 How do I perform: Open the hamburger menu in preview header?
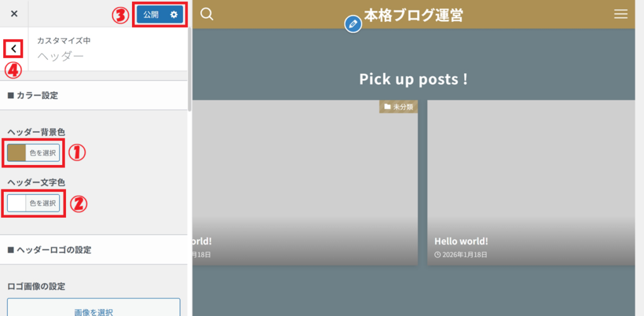pos(621,14)
